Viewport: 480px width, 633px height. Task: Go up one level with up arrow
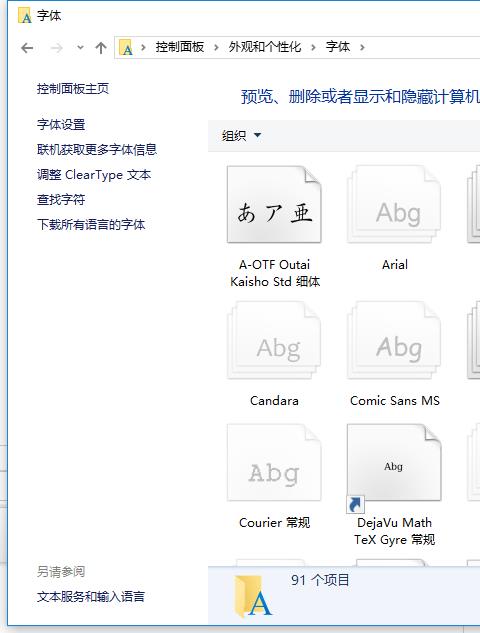tap(101, 48)
